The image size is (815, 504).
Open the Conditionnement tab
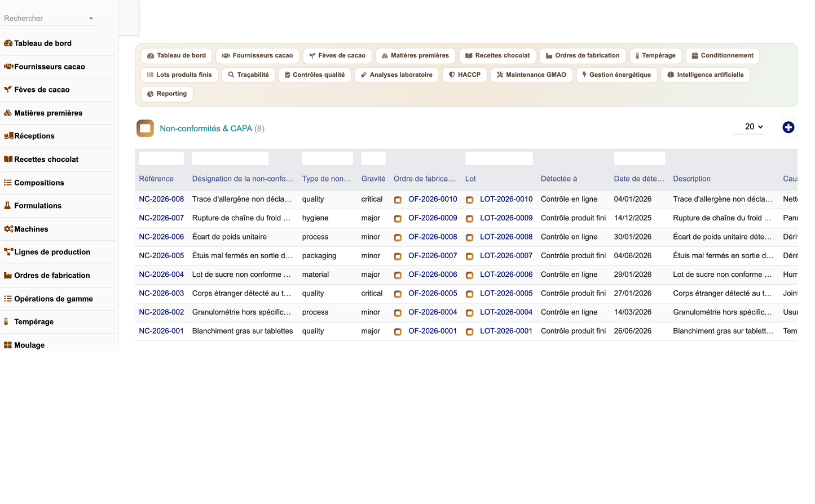[x=723, y=56]
